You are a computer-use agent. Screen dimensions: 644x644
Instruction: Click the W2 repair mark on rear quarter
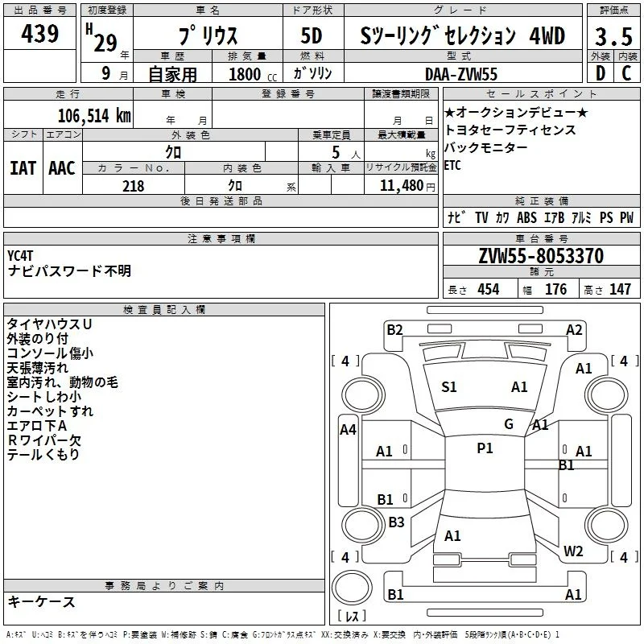[x=573, y=551]
